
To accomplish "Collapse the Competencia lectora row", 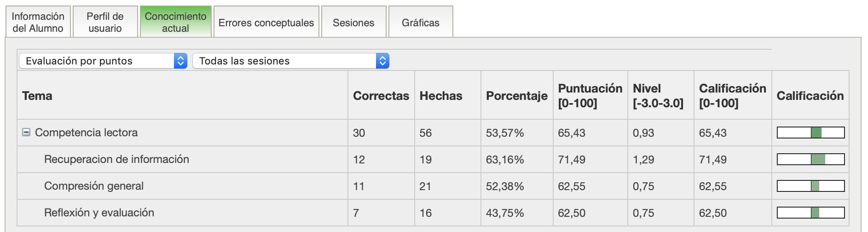I will pos(26,132).
